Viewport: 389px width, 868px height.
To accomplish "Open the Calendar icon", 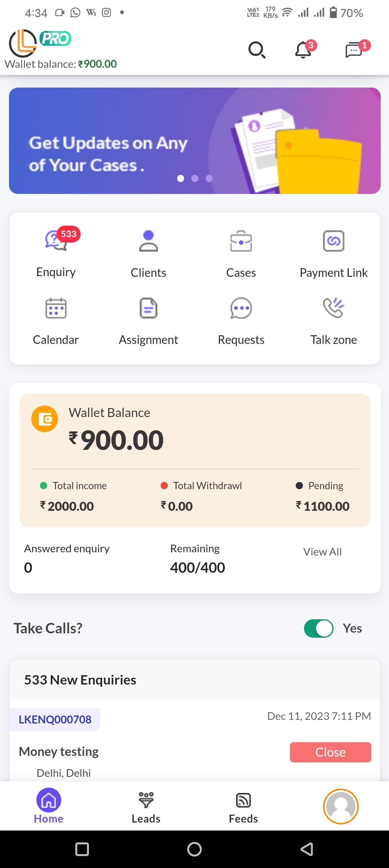I will 56,308.
